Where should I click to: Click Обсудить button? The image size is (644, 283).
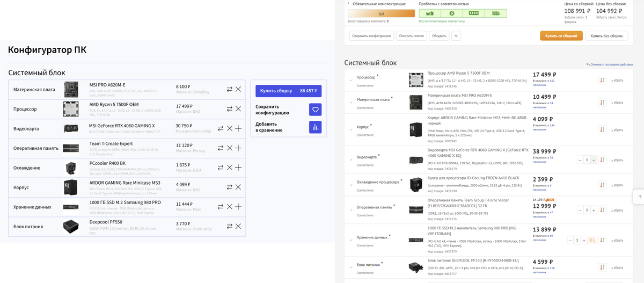[x=440, y=36]
